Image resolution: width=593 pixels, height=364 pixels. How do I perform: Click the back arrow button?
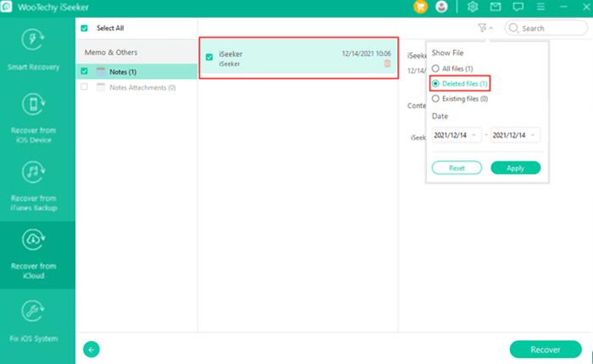[x=91, y=349]
